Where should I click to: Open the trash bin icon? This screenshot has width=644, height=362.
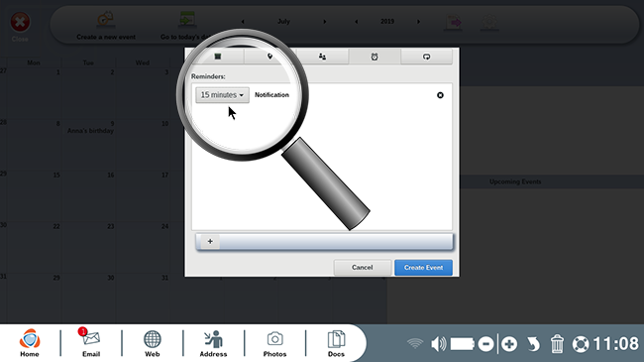point(557,343)
